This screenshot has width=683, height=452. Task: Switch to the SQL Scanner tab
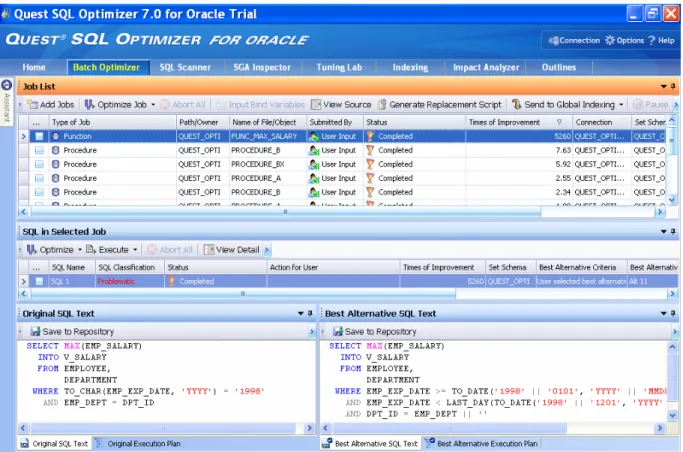pyautogui.click(x=185, y=67)
